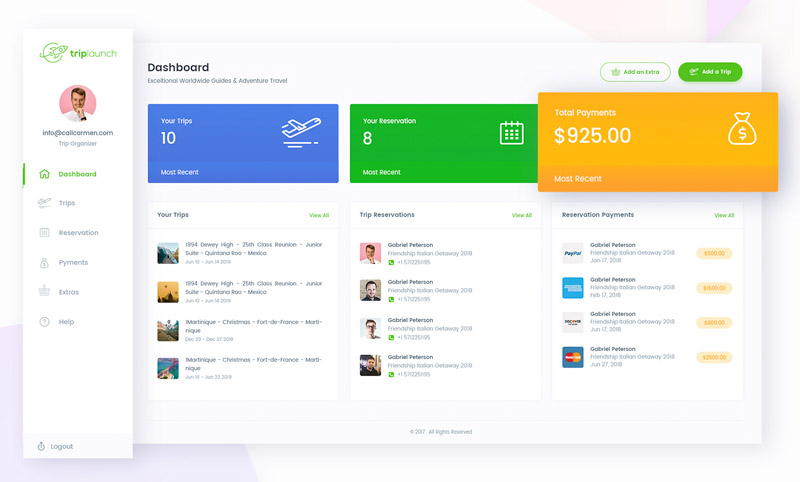This screenshot has height=482, width=800.
Task: Click the Trip Reservations panel heading
Action: pos(387,215)
